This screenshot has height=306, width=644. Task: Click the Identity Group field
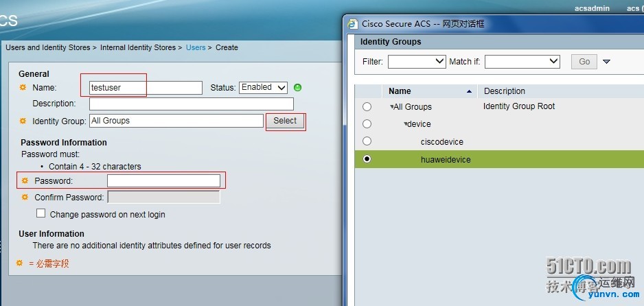(x=176, y=121)
